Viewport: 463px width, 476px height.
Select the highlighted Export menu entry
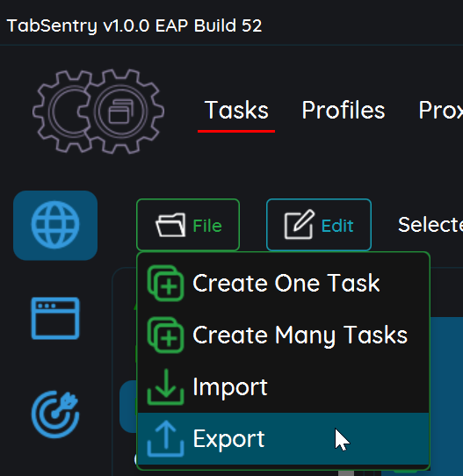[x=283, y=438]
